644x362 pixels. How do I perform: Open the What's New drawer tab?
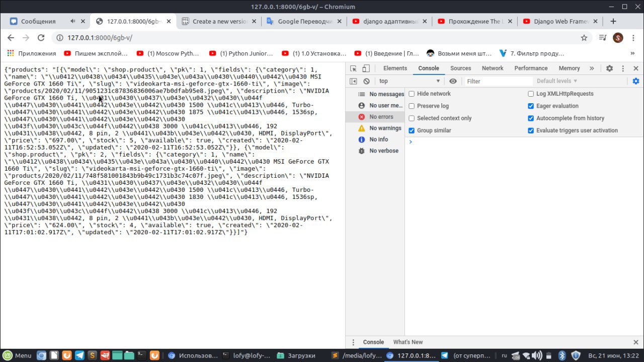pyautogui.click(x=408, y=342)
